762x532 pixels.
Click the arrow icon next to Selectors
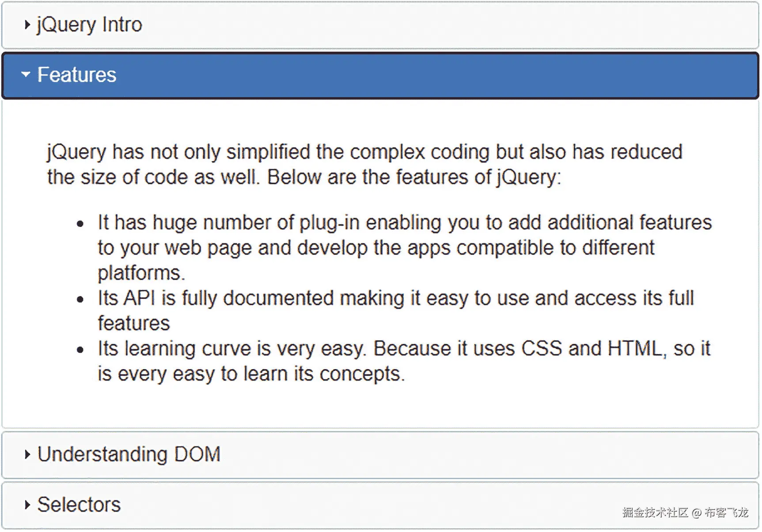click(x=27, y=504)
